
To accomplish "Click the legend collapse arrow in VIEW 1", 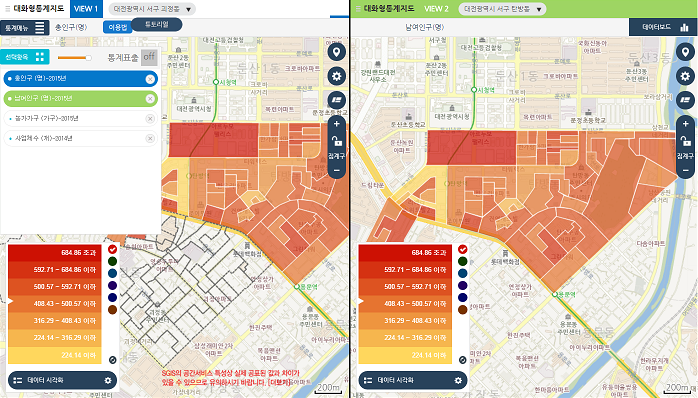I will click(10, 301).
